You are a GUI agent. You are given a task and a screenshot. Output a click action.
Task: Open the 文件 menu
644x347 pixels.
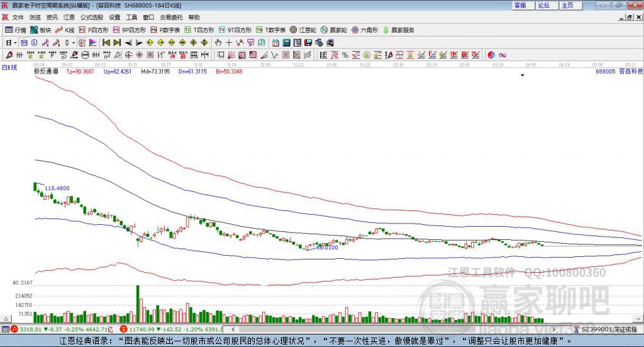[18, 17]
